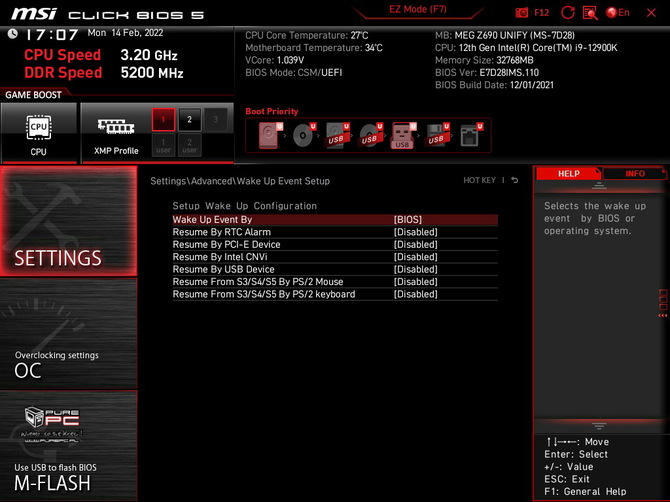670x502 pixels.
Task: Select XMP user profile 2
Action: pyautogui.click(x=190, y=145)
